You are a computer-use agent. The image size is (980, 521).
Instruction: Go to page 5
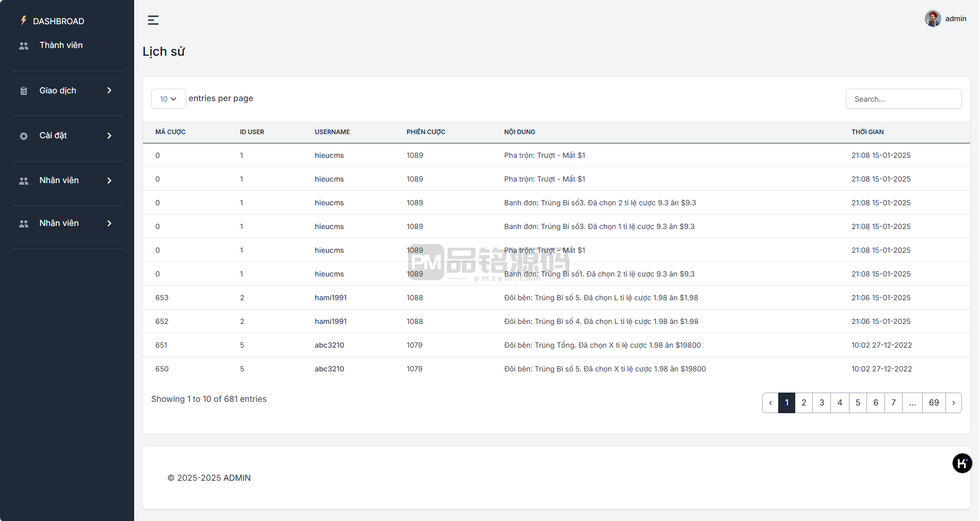[x=858, y=403]
